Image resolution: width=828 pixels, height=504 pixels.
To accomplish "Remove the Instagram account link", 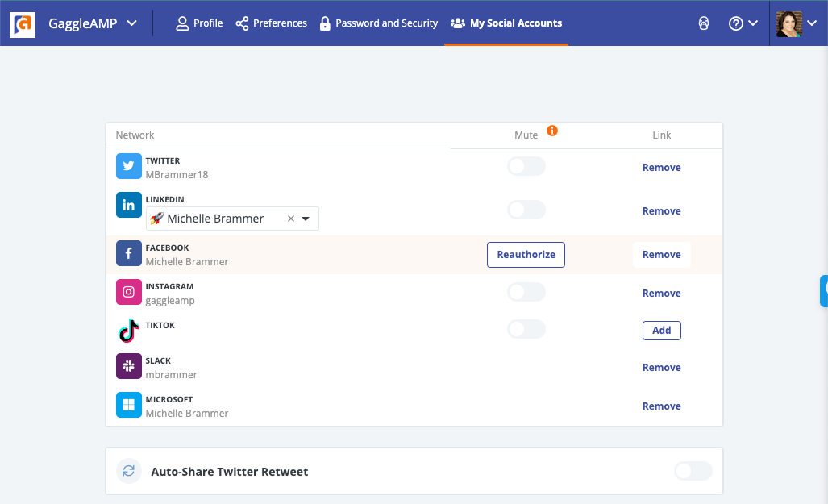I will (x=662, y=294).
